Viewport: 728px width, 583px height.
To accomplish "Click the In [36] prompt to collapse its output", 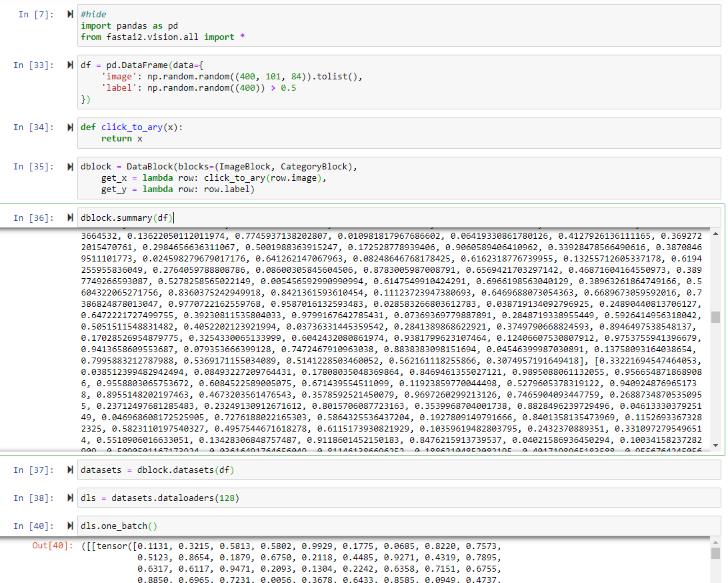I will click(x=32, y=217).
